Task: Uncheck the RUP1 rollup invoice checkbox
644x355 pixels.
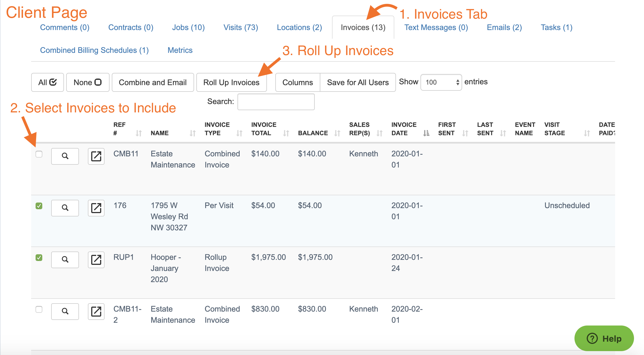Action: pyautogui.click(x=39, y=258)
